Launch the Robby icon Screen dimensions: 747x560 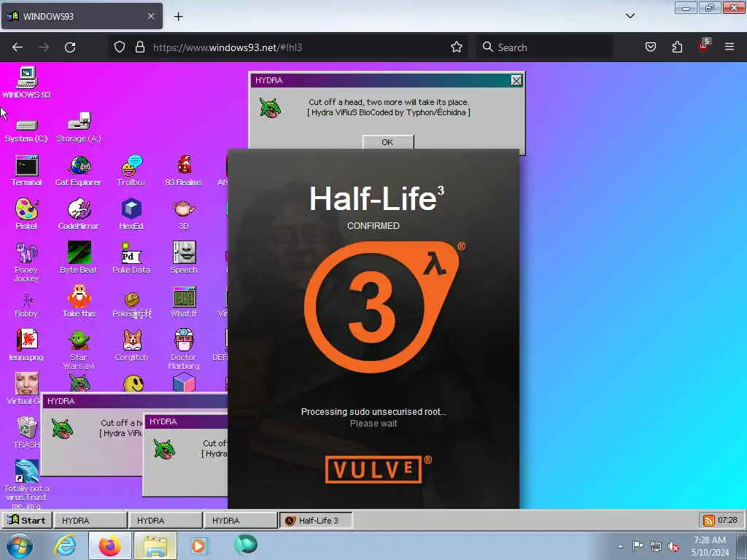(x=26, y=306)
